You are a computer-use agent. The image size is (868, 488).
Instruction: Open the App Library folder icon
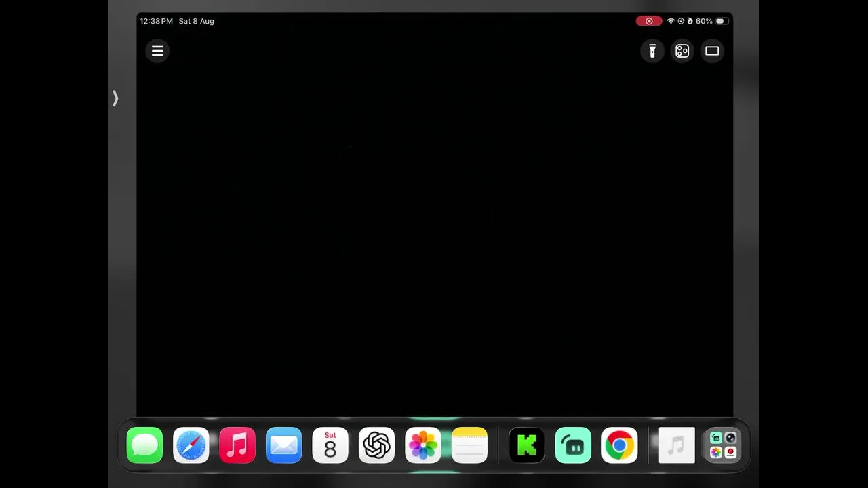723,445
